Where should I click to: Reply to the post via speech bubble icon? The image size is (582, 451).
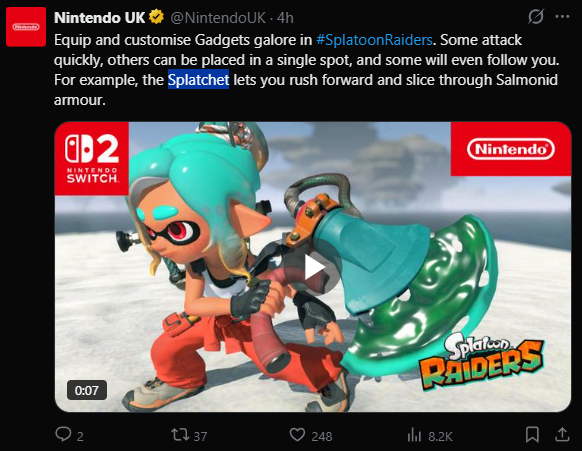point(63,434)
